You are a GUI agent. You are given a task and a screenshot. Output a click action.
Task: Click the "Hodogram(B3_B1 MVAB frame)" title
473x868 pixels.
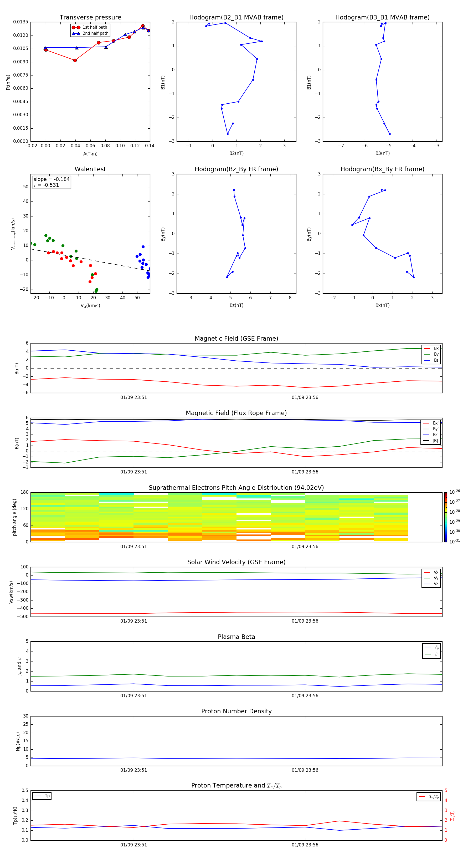coord(382,18)
